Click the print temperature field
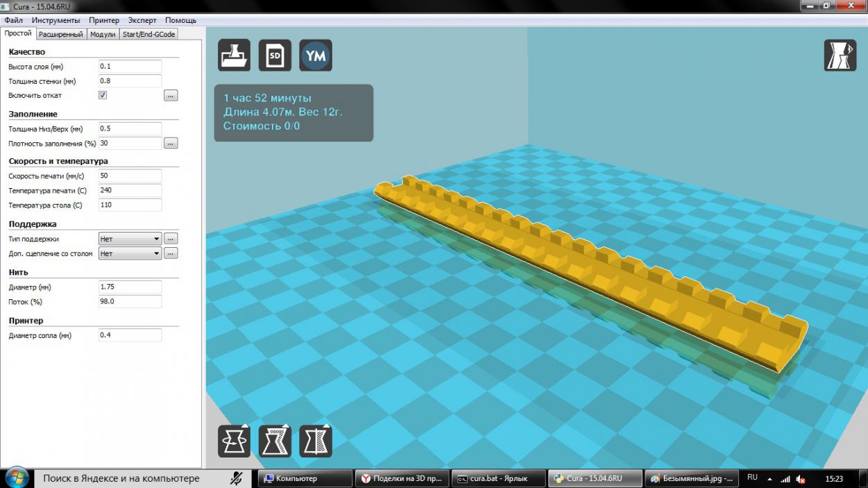868x488 pixels. point(130,190)
